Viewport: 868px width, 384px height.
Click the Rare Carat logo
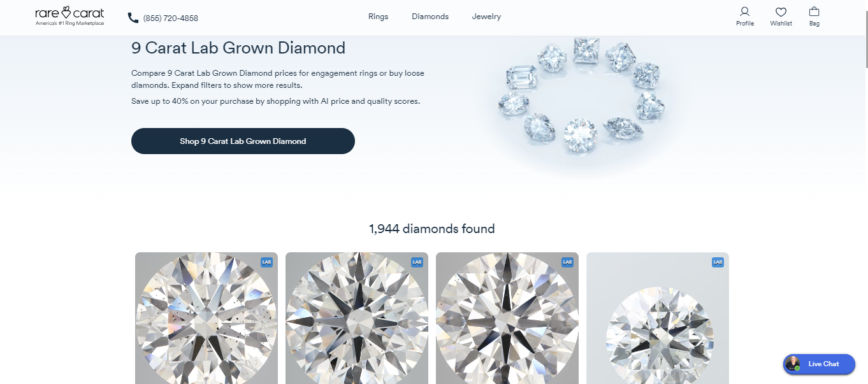click(x=69, y=17)
